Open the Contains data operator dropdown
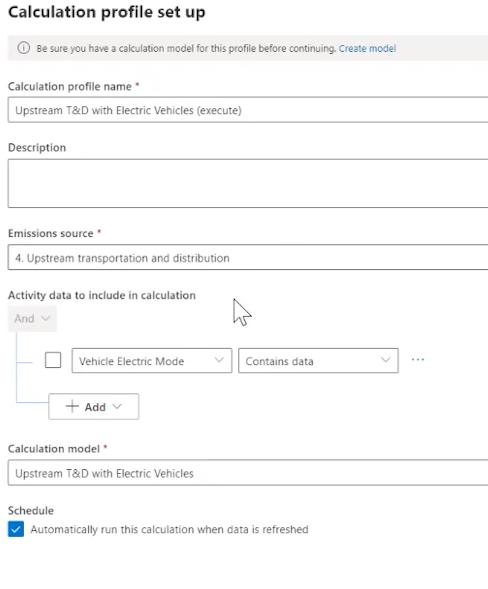The height and width of the screenshot is (589, 488). pyautogui.click(x=318, y=361)
